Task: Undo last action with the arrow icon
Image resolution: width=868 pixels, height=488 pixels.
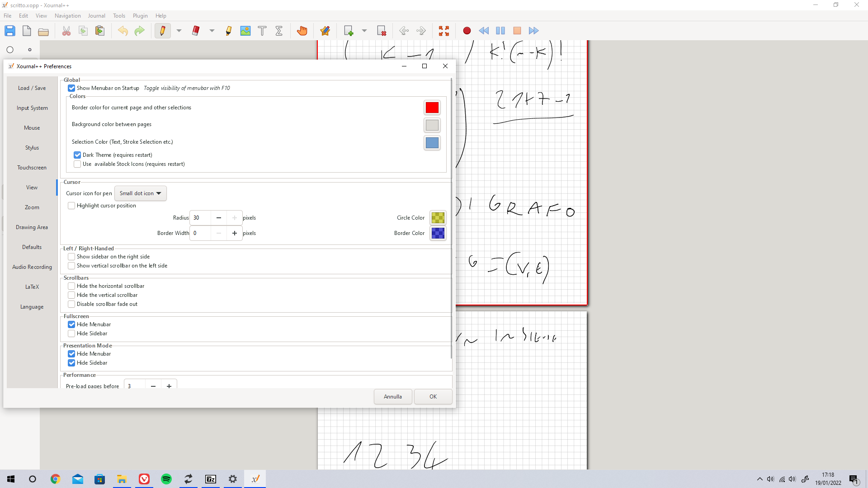Action: [123, 31]
